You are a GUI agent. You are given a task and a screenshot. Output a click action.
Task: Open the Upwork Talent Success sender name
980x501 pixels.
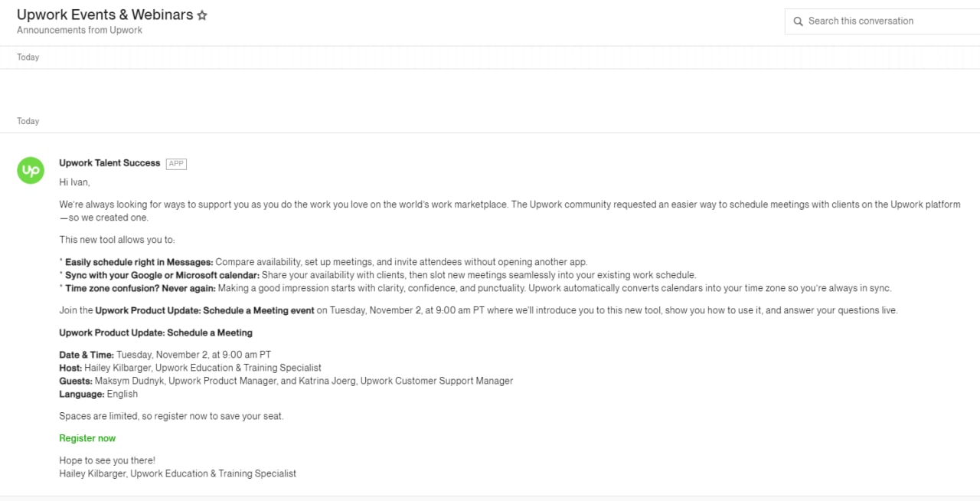coord(109,163)
